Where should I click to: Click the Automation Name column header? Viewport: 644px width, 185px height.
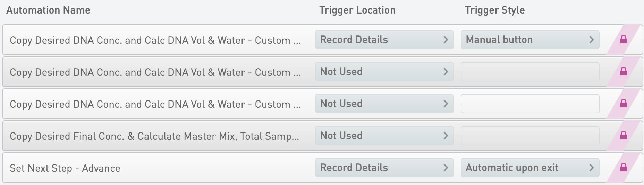48,10
